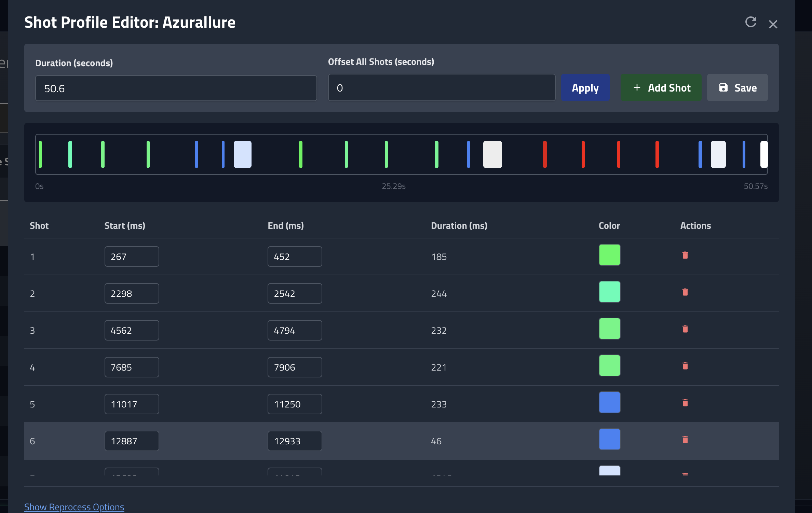Apply the offset to all shots
The height and width of the screenshot is (513, 812).
tap(585, 88)
